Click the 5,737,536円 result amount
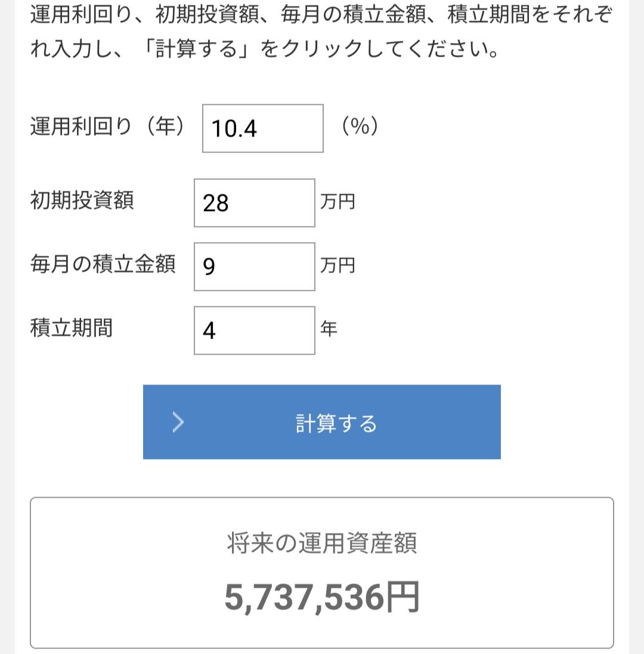This screenshot has height=654, width=644. tap(321, 597)
